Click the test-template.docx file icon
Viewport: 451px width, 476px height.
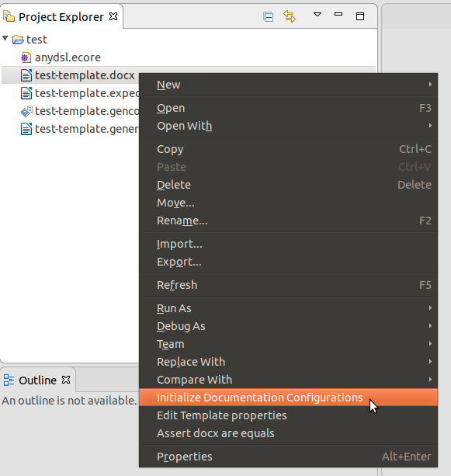pyautogui.click(x=26, y=75)
